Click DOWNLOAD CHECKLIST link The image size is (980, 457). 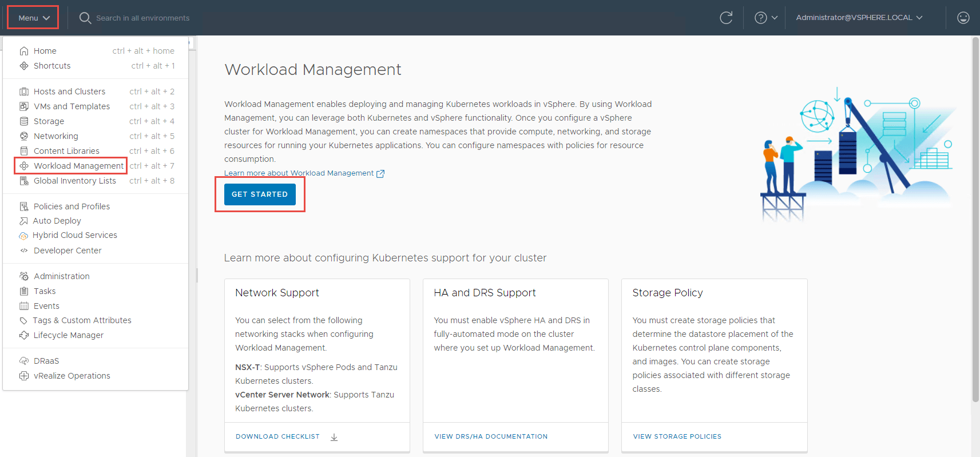click(x=277, y=436)
